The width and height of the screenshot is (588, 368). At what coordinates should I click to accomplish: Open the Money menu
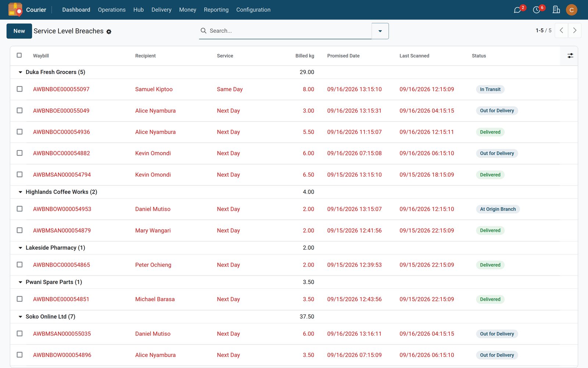187,10
